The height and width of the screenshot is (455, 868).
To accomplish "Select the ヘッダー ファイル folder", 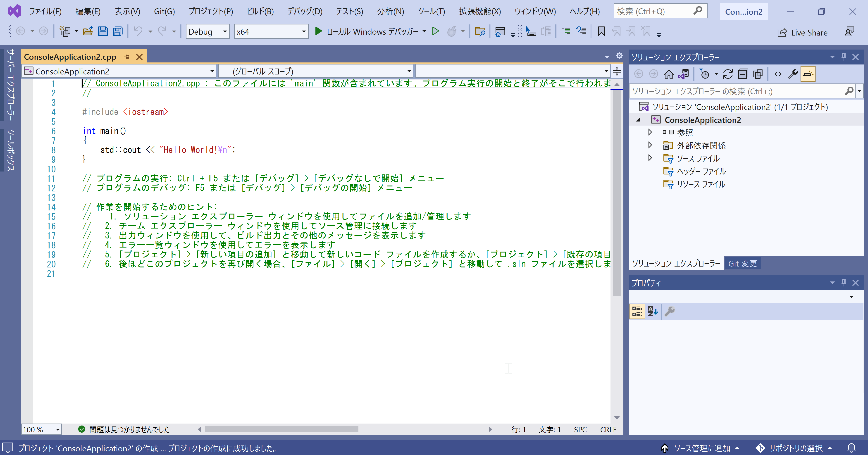I will (x=701, y=171).
